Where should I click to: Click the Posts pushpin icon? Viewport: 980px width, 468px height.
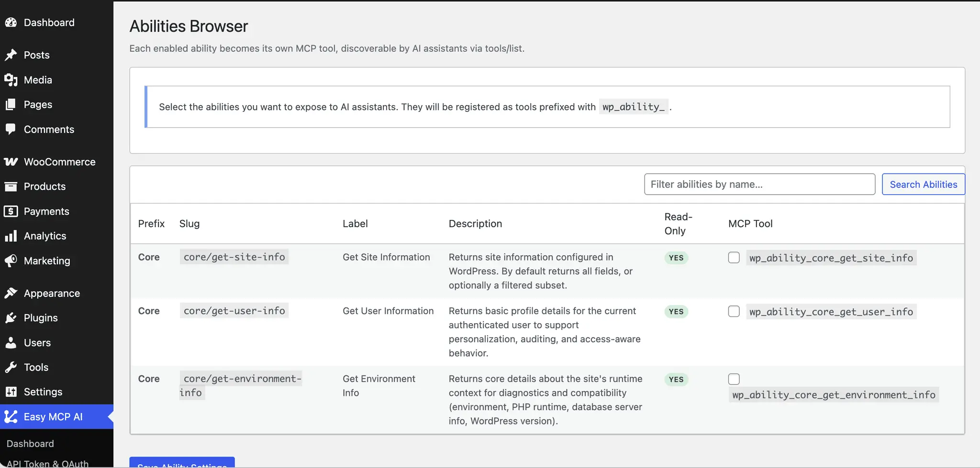(11, 55)
